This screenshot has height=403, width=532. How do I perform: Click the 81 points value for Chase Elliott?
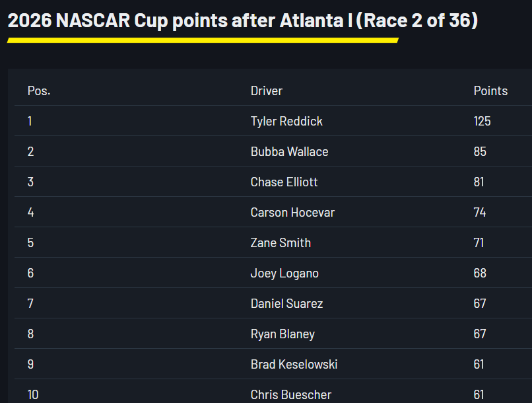(479, 182)
